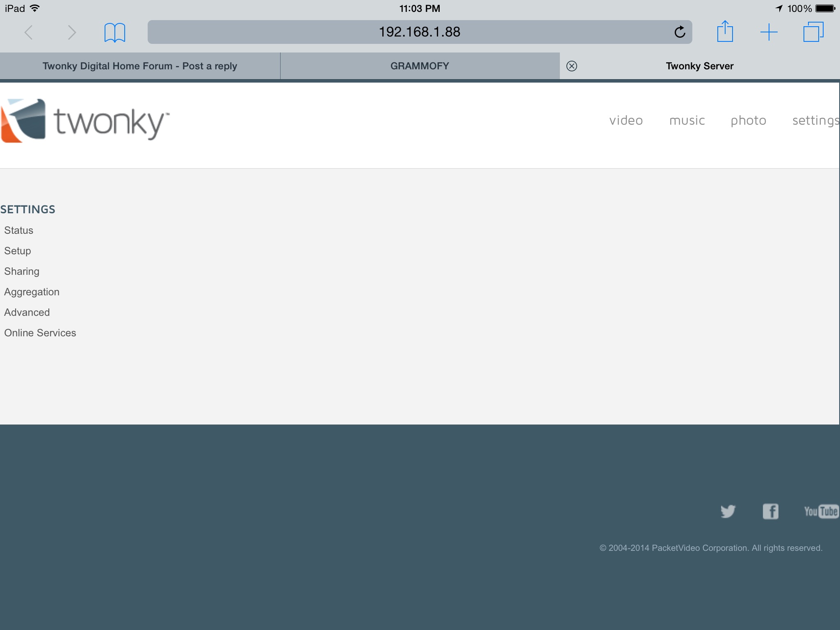The height and width of the screenshot is (630, 840).
Task: Show all tabs overview icon
Action: click(813, 32)
